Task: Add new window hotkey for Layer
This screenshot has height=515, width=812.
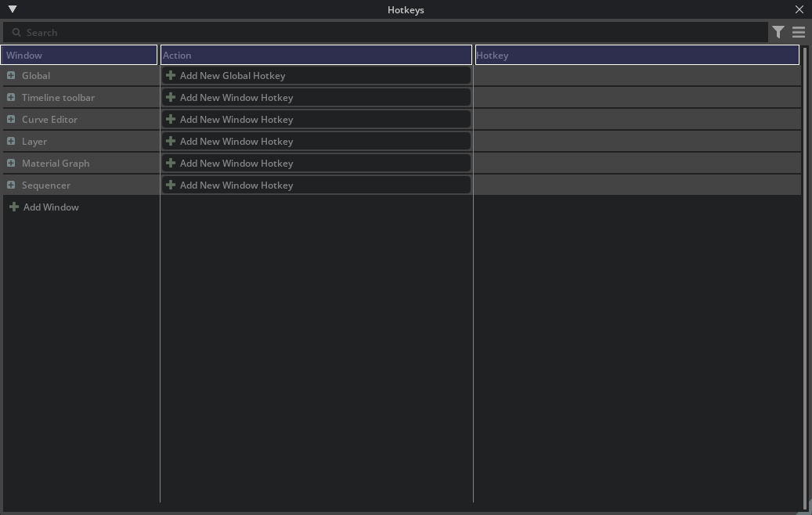Action: pyautogui.click(x=316, y=142)
